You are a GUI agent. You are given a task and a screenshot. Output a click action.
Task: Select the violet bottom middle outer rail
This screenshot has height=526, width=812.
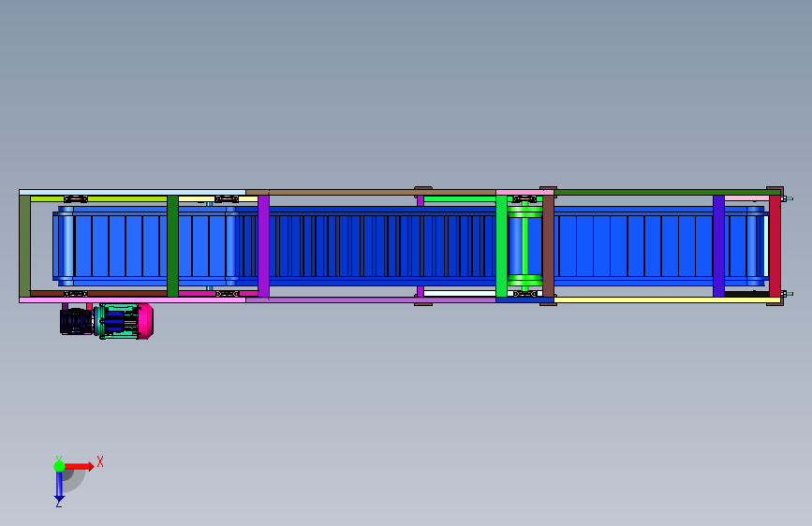click(x=371, y=300)
